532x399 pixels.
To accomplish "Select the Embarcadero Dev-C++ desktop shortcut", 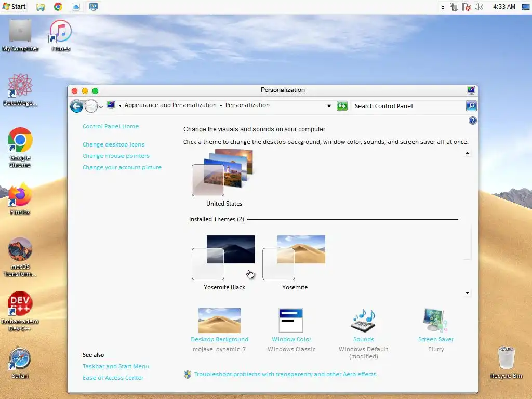I will coord(20,312).
